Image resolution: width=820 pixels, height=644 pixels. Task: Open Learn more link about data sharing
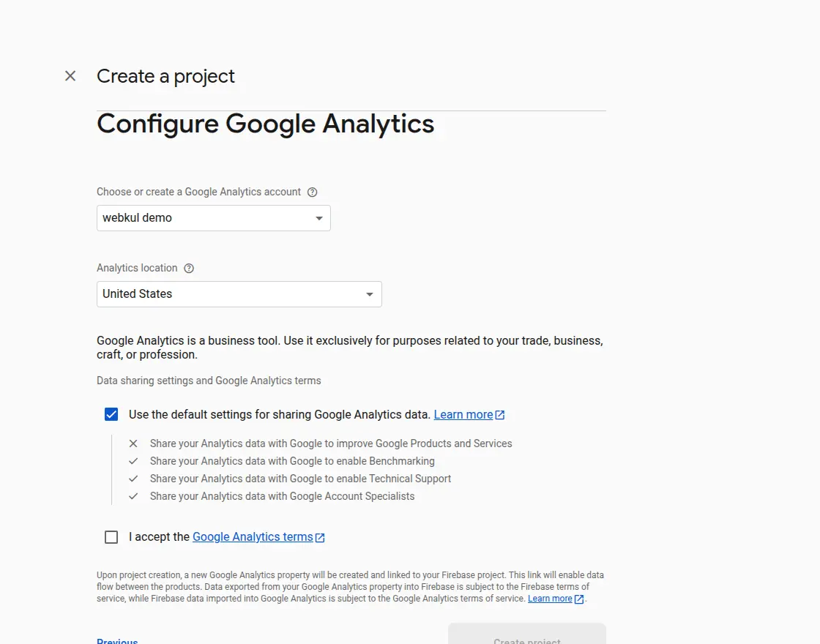tap(463, 414)
